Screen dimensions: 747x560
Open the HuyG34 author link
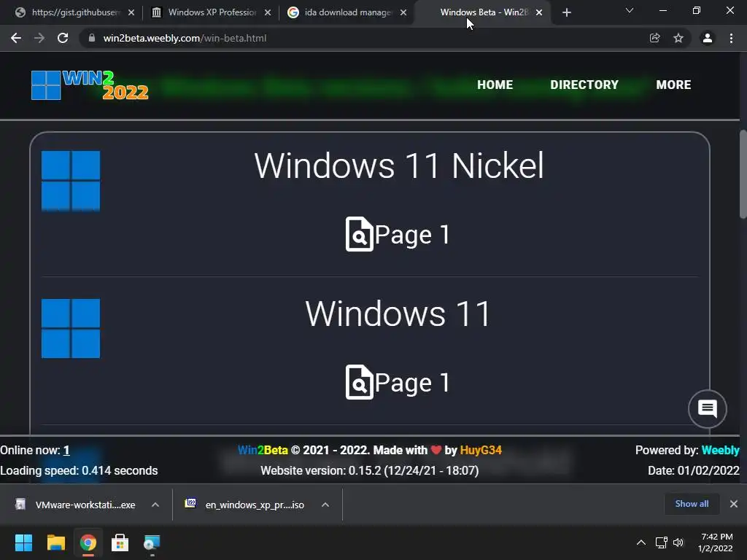481,450
